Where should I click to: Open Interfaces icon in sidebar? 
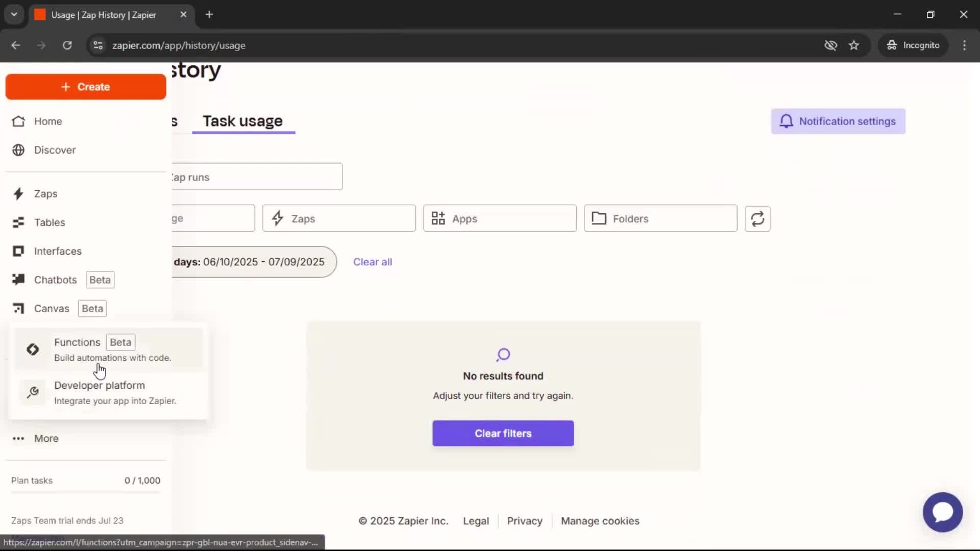(18, 251)
